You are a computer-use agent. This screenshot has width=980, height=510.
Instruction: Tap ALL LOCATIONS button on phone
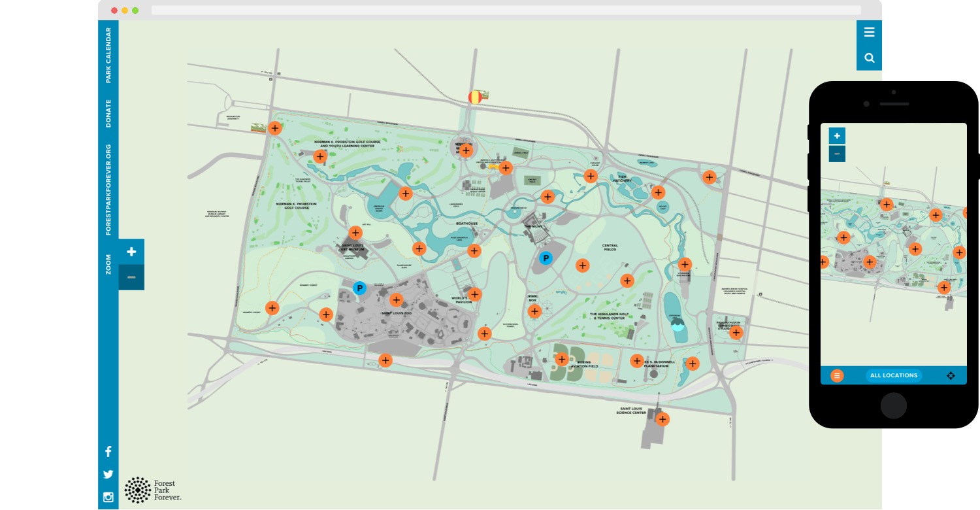pyautogui.click(x=894, y=375)
